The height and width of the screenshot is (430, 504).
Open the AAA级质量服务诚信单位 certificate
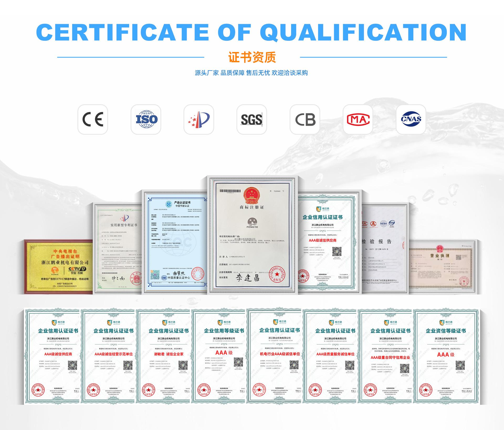(329, 356)
